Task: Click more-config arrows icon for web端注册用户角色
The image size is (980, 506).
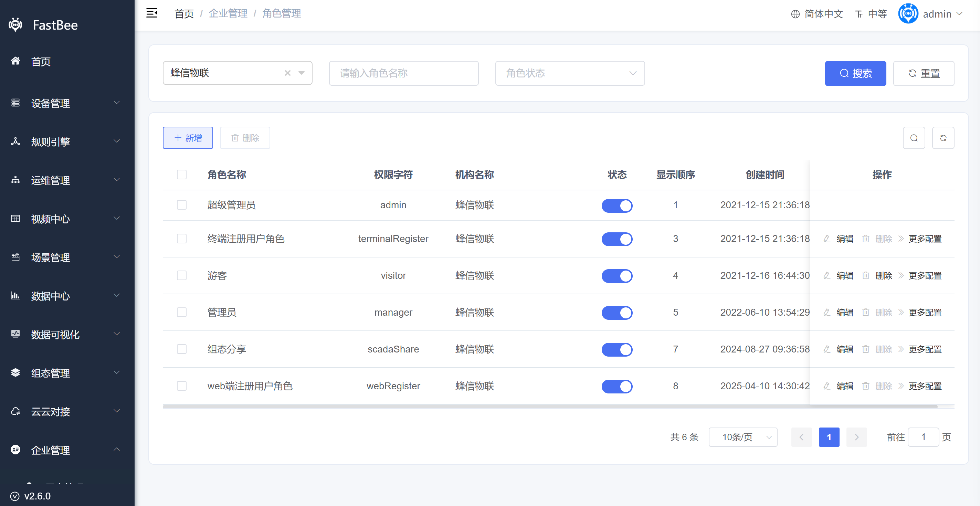Action: point(900,386)
